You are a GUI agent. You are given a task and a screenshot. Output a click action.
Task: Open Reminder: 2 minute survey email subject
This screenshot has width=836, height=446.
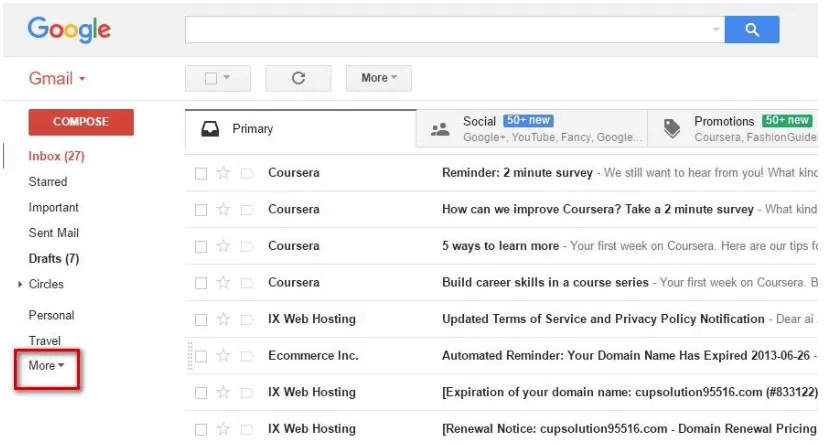tap(517, 173)
